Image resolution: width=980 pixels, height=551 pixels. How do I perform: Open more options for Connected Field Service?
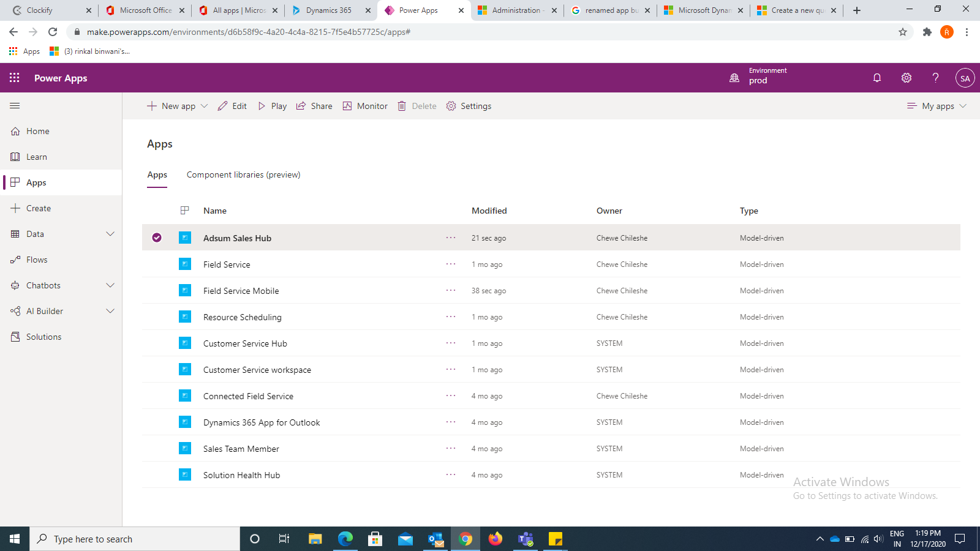(451, 395)
